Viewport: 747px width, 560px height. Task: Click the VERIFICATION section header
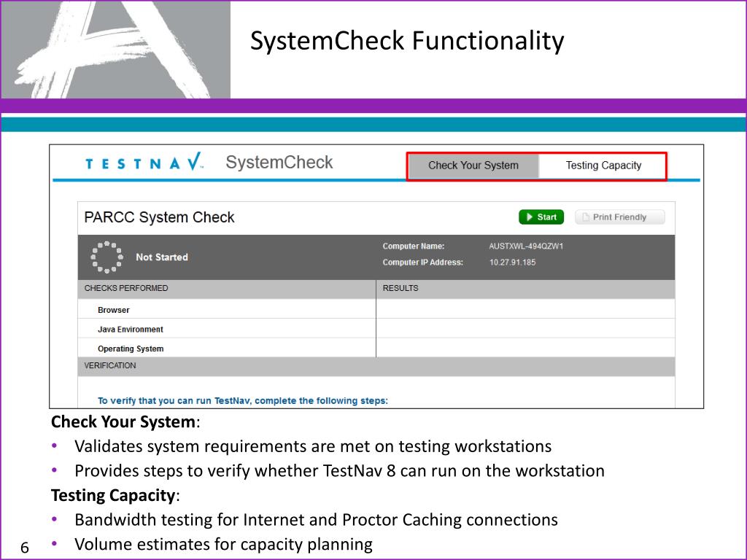376,366
